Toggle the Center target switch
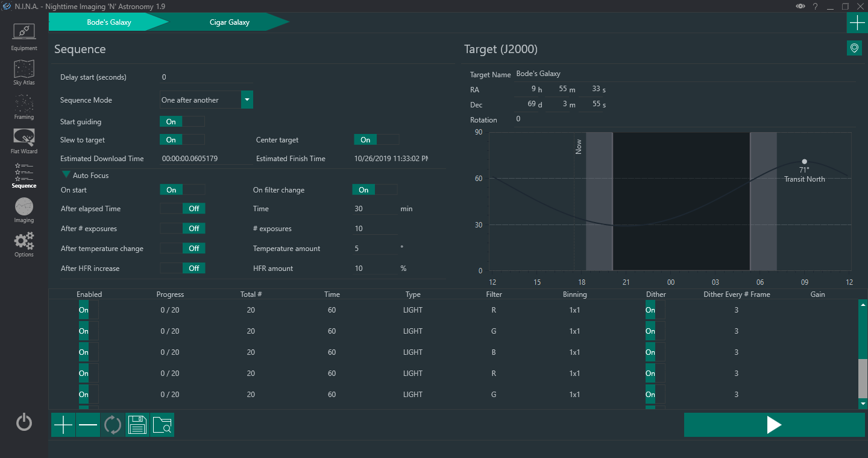 [x=376, y=139]
